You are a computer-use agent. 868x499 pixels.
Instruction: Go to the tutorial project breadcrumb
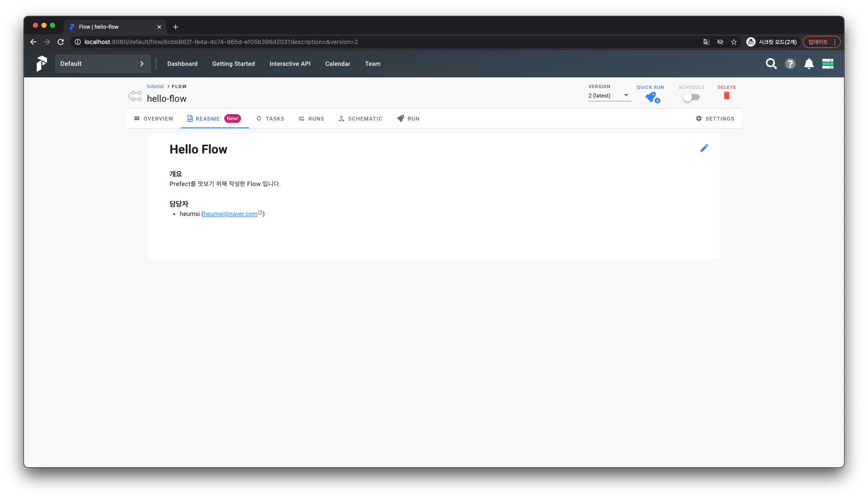[x=155, y=86]
